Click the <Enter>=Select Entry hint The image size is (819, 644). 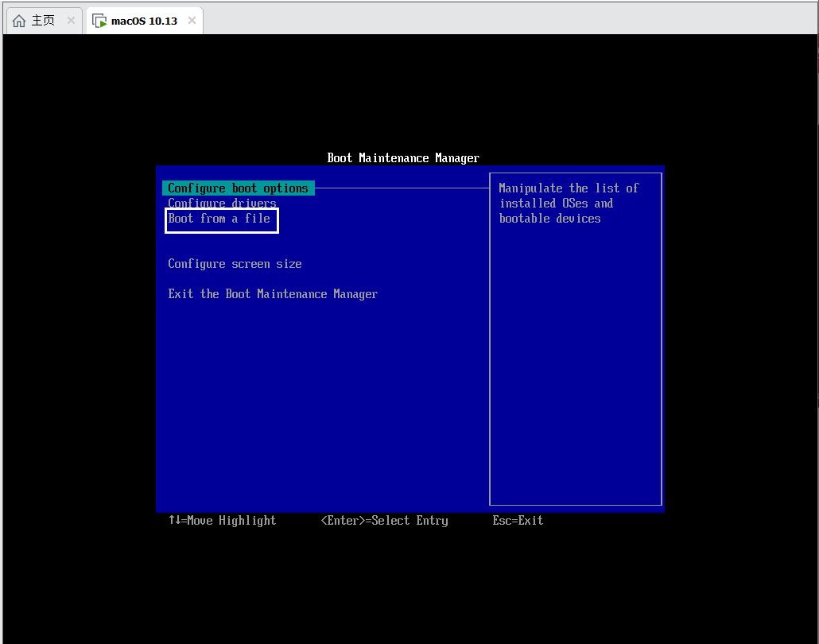tap(384, 520)
